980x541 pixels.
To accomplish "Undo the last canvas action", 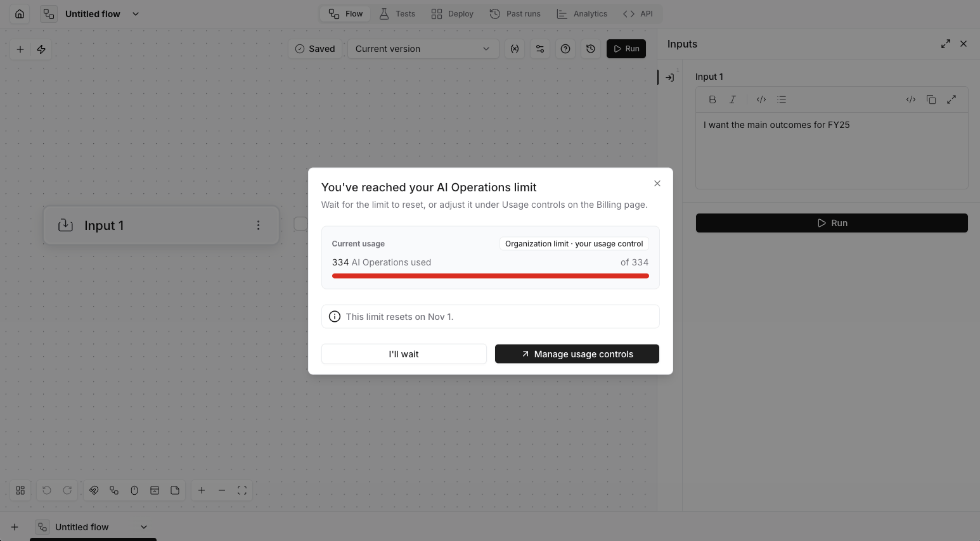I will [47, 490].
